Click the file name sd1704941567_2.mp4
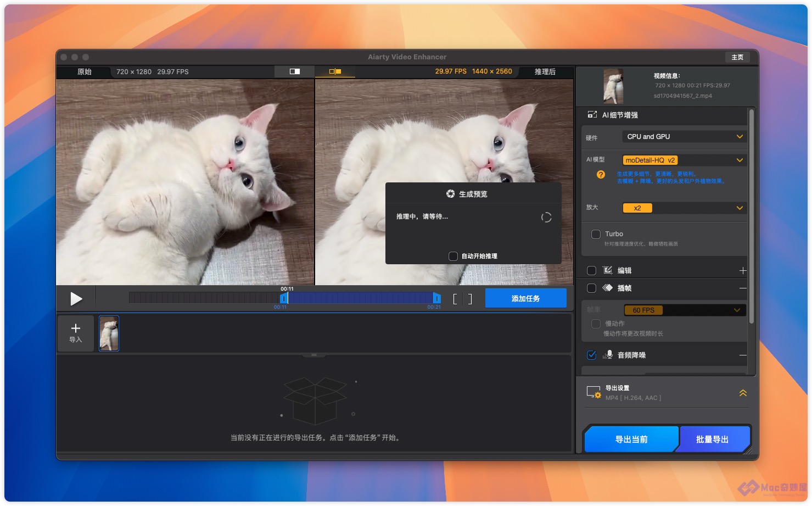Image resolution: width=812 pixels, height=506 pixels. pyautogui.click(x=682, y=96)
